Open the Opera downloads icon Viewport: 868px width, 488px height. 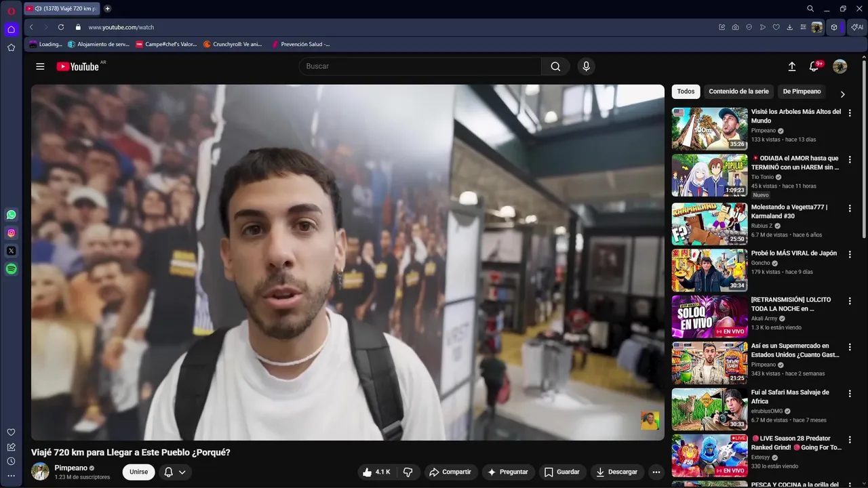pyautogui.click(x=790, y=27)
